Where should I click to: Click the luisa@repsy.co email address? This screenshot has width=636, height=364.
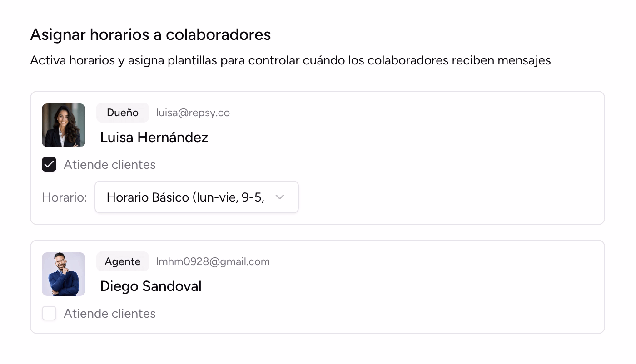point(193,113)
